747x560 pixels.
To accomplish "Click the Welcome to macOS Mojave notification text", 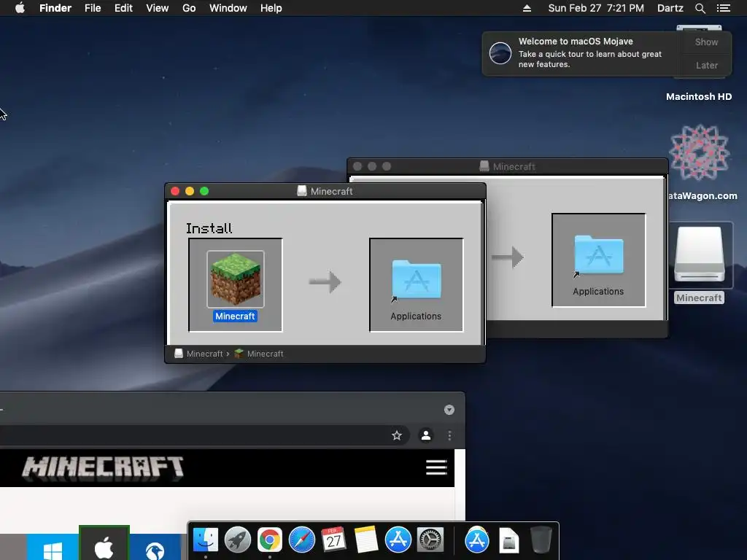I will pos(590,52).
